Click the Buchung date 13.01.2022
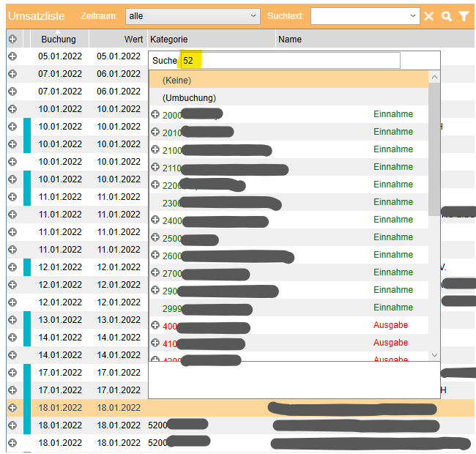476x454 pixels. [x=60, y=319]
